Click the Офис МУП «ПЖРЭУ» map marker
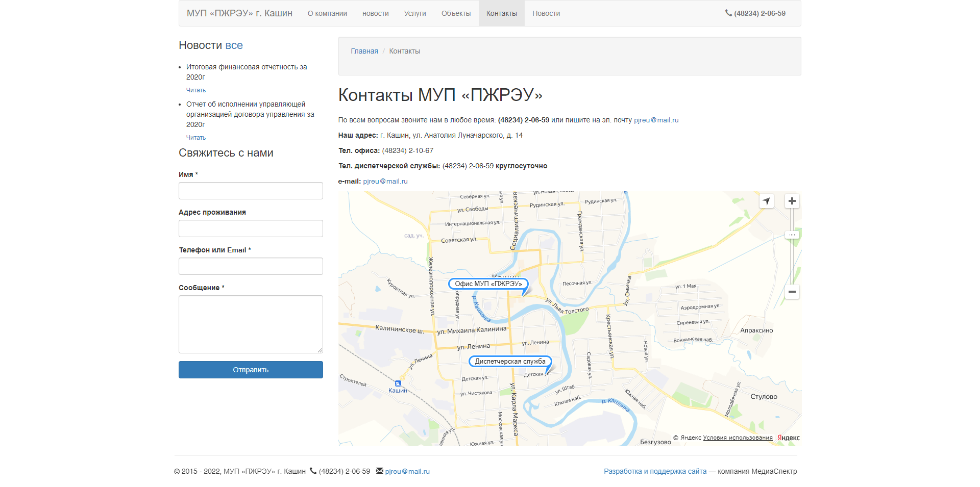Image resolution: width=980 pixels, height=487 pixels. pos(488,284)
